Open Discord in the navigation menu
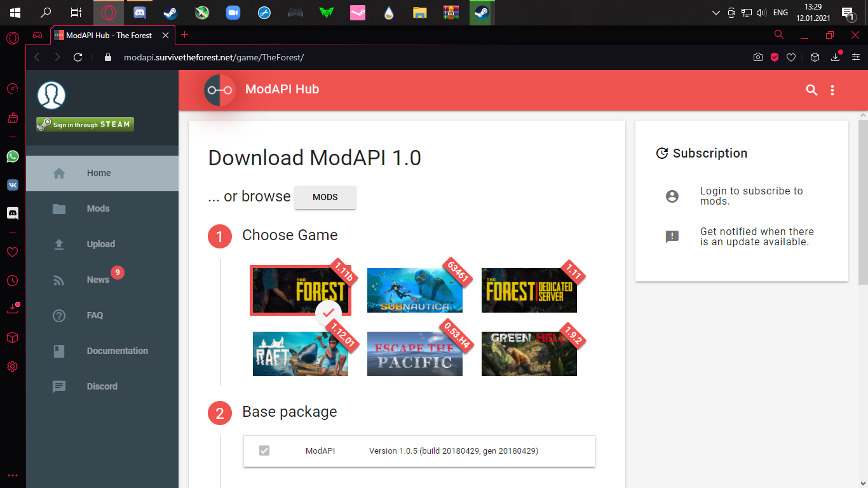Image resolution: width=868 pixels, height=488 pixels. tap(102, 386)
